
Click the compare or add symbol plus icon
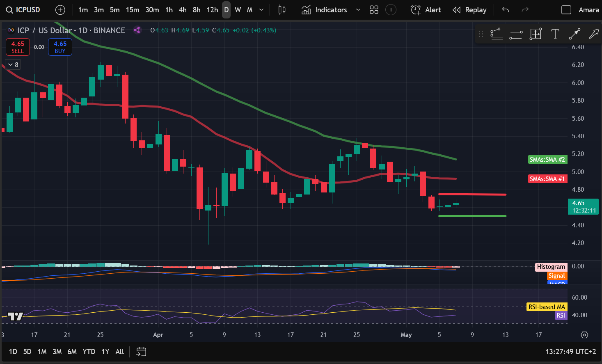point(60,10)
